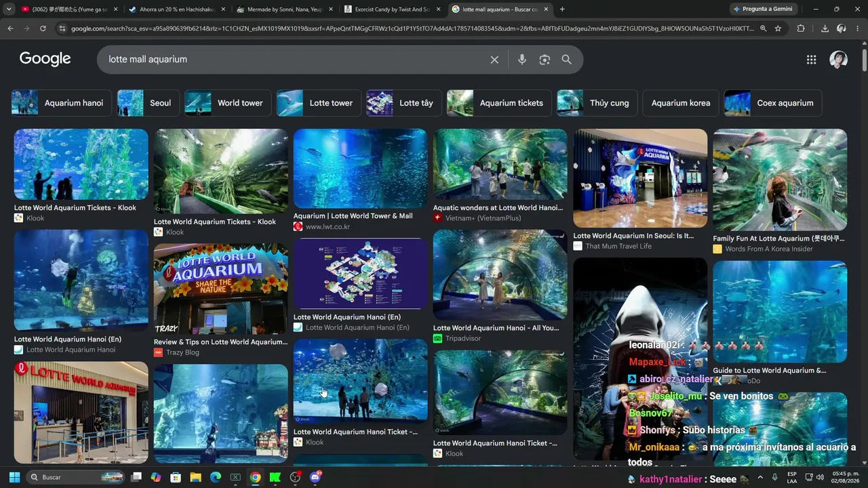Screen dimensions: 868x488
Task: Open File Explorer from the taskbar
Action: click(x=195, y=477)
